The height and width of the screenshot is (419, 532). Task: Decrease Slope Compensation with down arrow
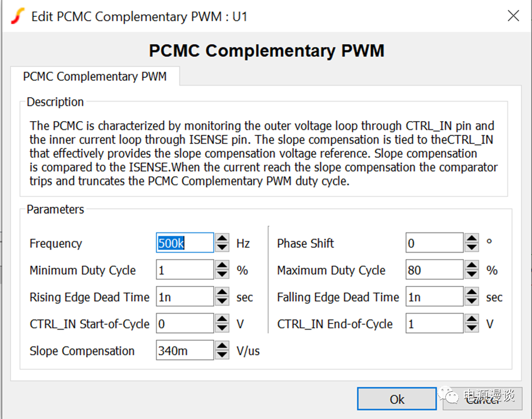[x=222, y=355]
